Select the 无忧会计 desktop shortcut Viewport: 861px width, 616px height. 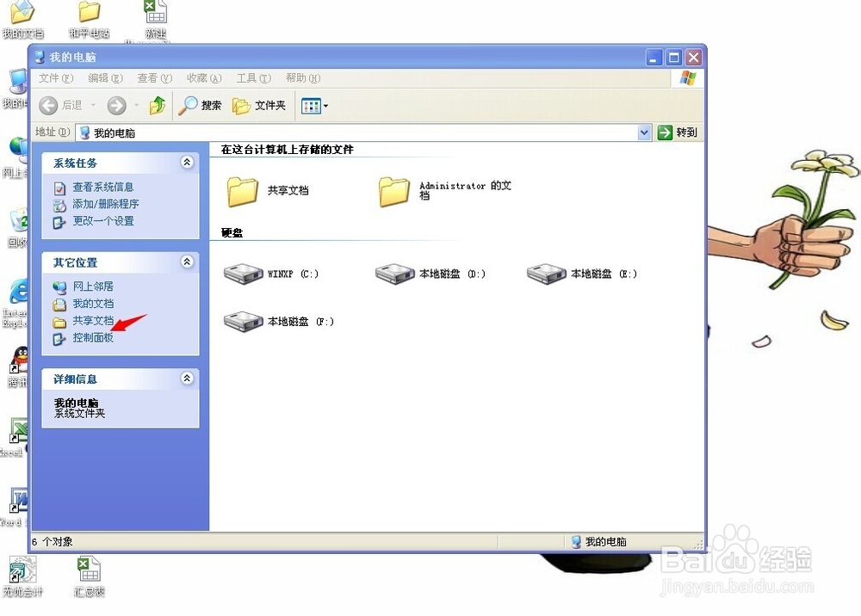pyautogui.click(x=22, y=576)
